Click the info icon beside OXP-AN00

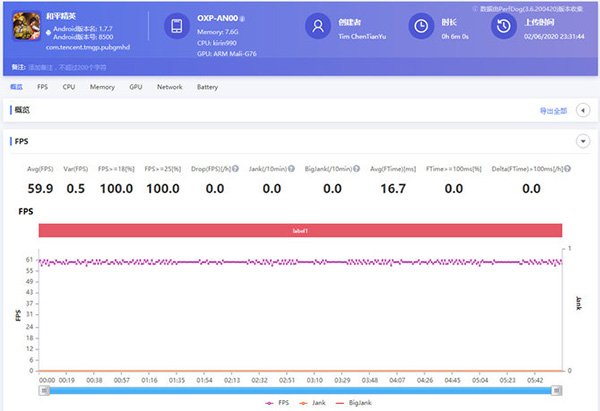click(x=243, y=20)
